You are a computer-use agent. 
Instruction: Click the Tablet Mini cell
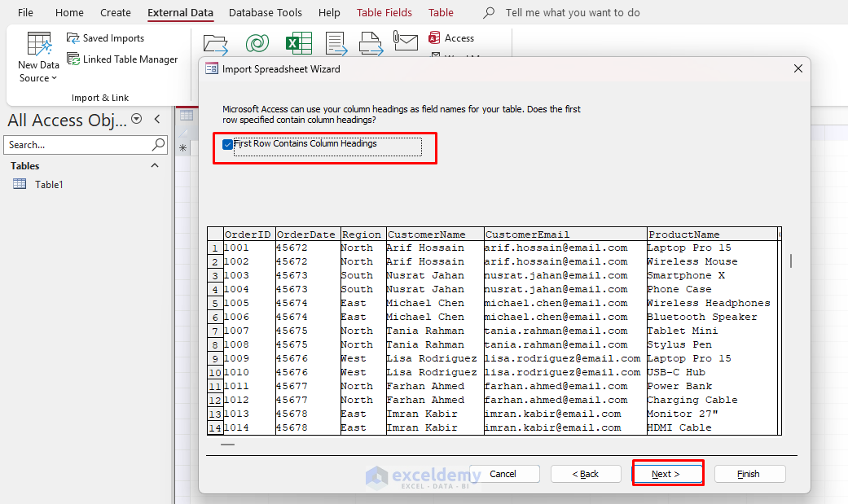point(712,331)
